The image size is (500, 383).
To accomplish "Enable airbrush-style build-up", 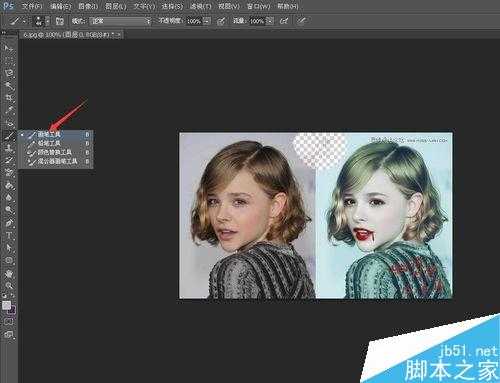I will (x=284, y=21).
